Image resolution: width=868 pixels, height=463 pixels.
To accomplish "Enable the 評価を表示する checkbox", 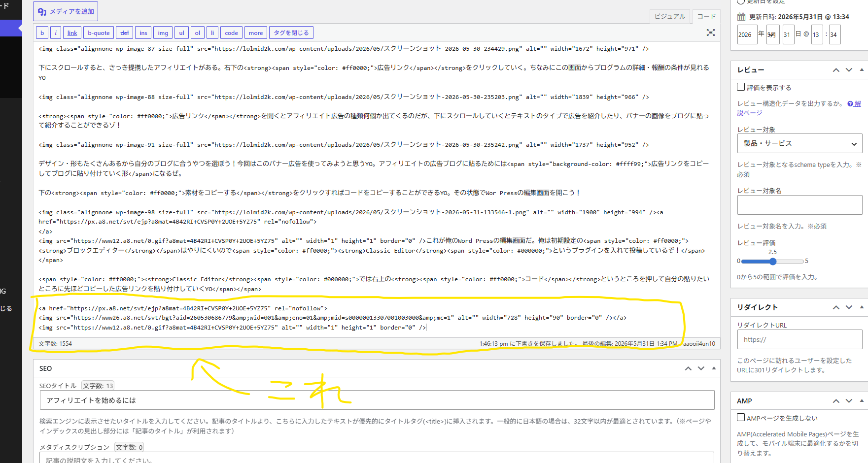I will coord(741,87).
